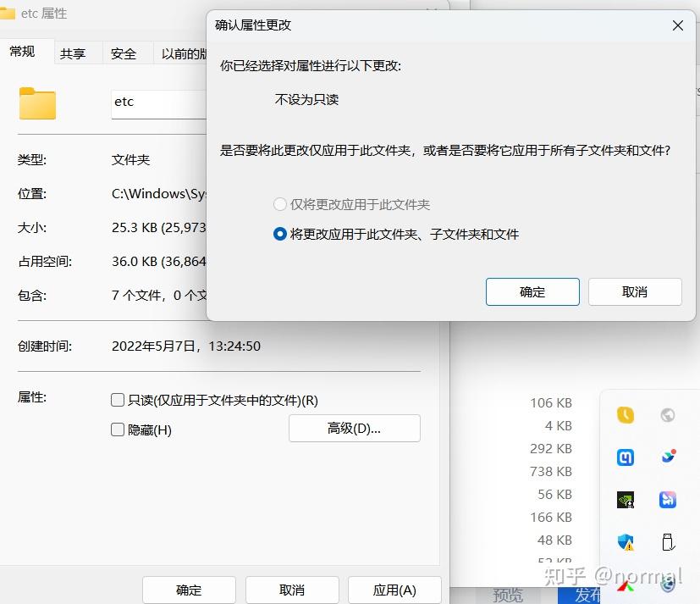Enable the 只读 checkbox
700x604 pixels.
point(117,399)
